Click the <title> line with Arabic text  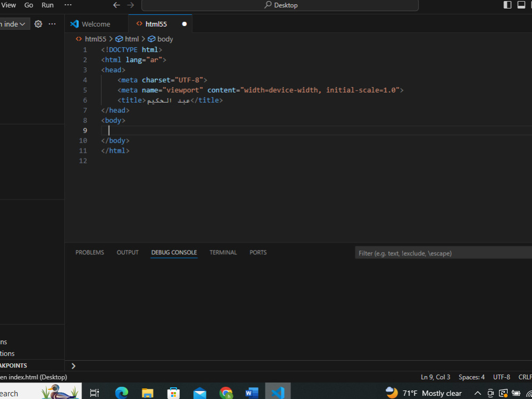pyautogui.click(x=170, y=101)
